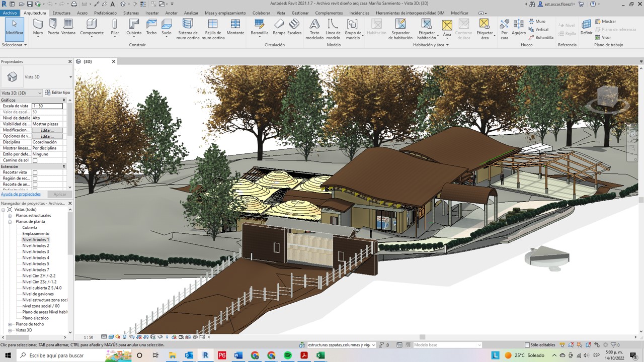Screen dimensions: 644x362
Task: Collapse the Extensión properties section
Action: (64, 166)
